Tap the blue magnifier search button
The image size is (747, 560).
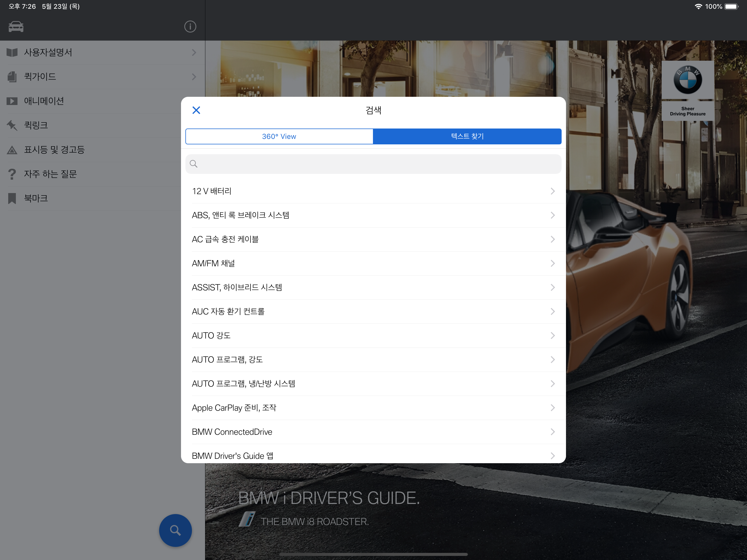[175, 530]
